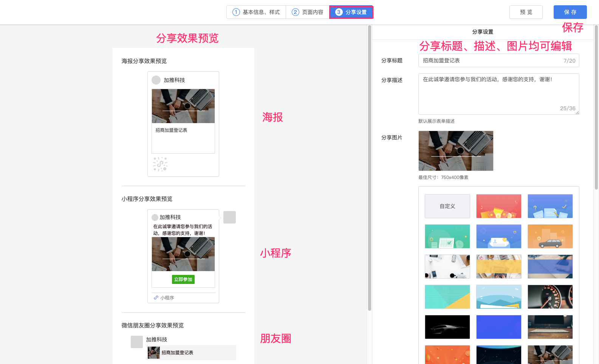Select the light blue mountains illustration

499,297
